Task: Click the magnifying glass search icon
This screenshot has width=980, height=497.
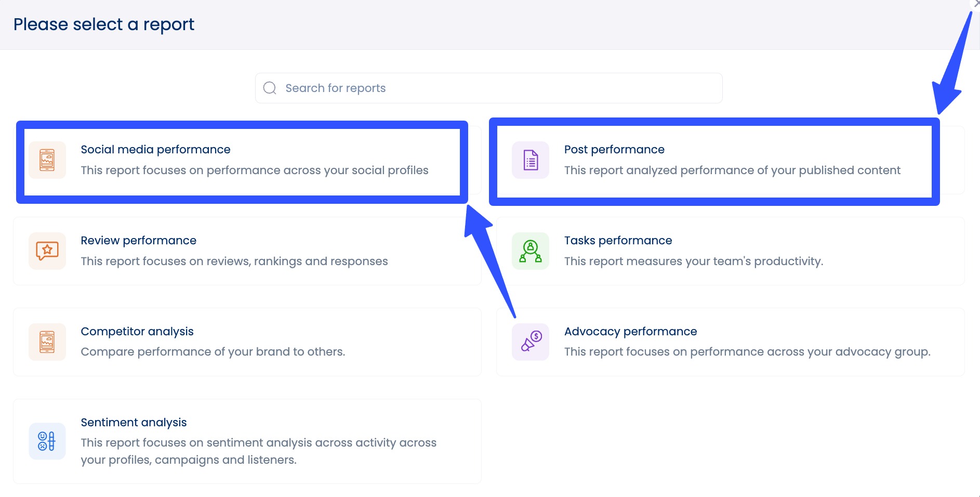Action: pos(270,87)
